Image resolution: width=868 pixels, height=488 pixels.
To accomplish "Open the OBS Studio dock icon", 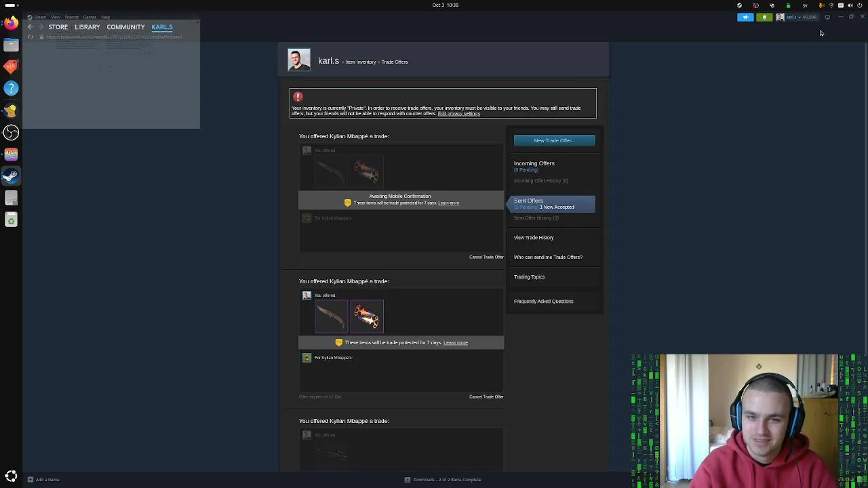I will [x=11, y=132].
